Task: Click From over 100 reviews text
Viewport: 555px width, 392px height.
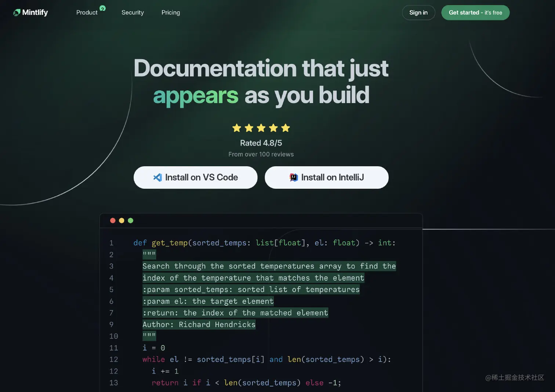Action: click(261, 154)
